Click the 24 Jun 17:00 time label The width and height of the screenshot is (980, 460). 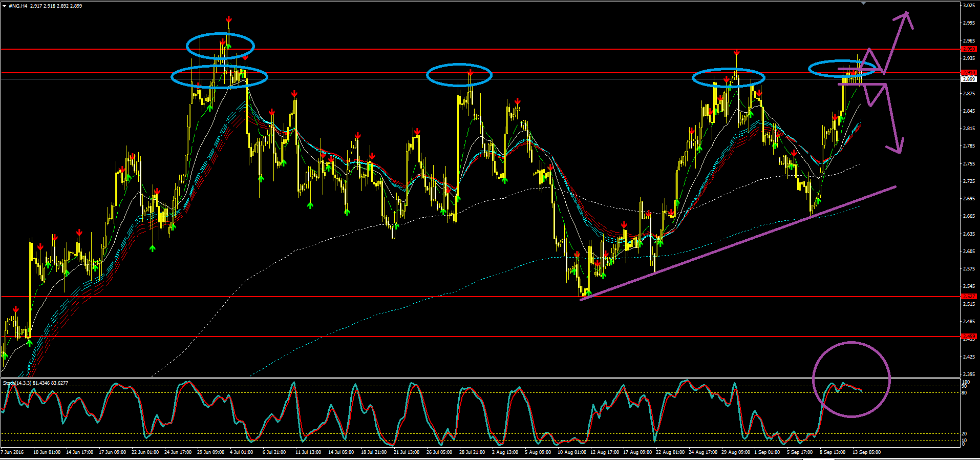click(x=178, y=452)
